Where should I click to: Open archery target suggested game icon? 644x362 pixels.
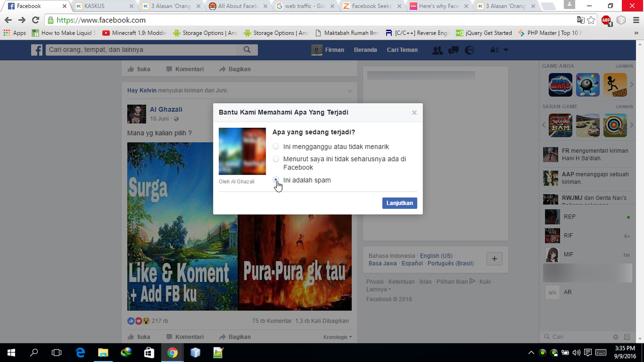(615, 125)
